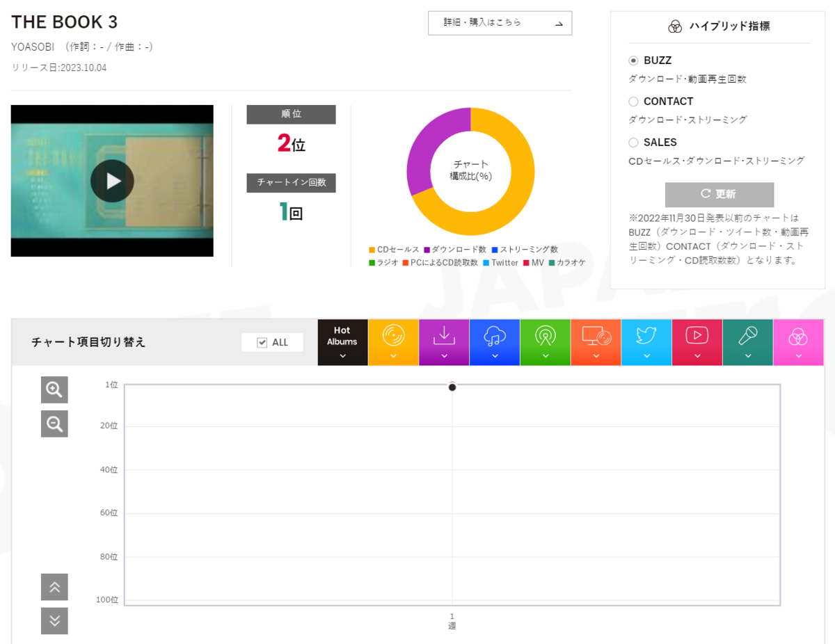Click the 更新 refresh button
Viewport: 835px width, 644px height.
click(x=719, y=194)
